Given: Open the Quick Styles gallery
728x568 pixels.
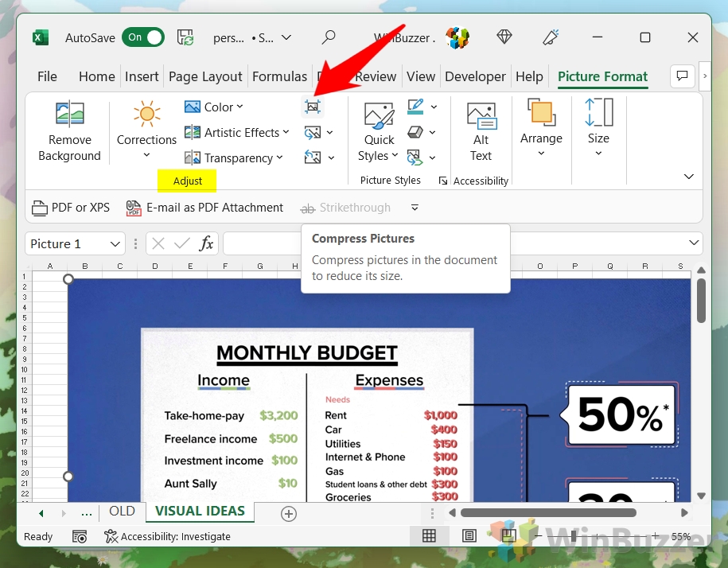Looking at the screenshot, I should click(380, 131).
